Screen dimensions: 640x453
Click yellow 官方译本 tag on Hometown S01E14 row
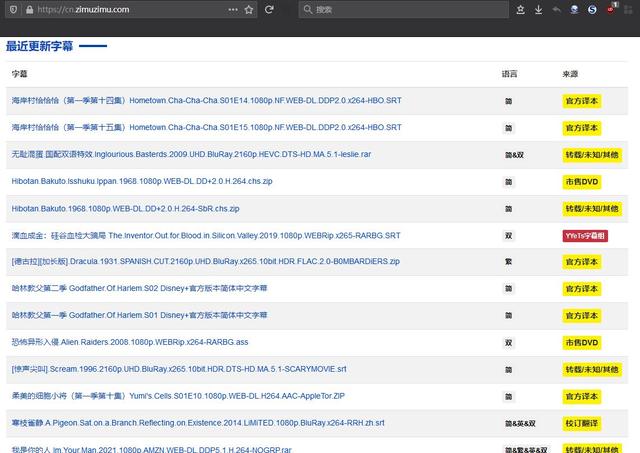[582, 101]
